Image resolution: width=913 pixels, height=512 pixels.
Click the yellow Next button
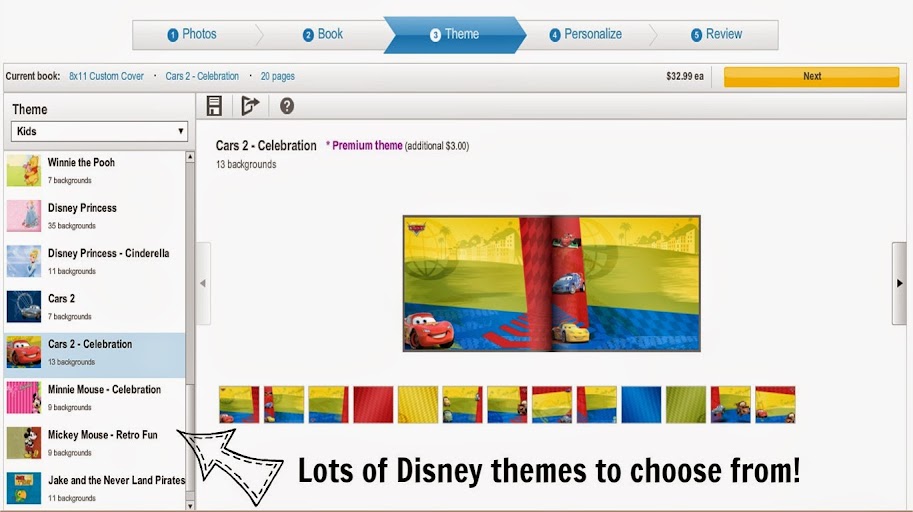[x=811, y=76]
